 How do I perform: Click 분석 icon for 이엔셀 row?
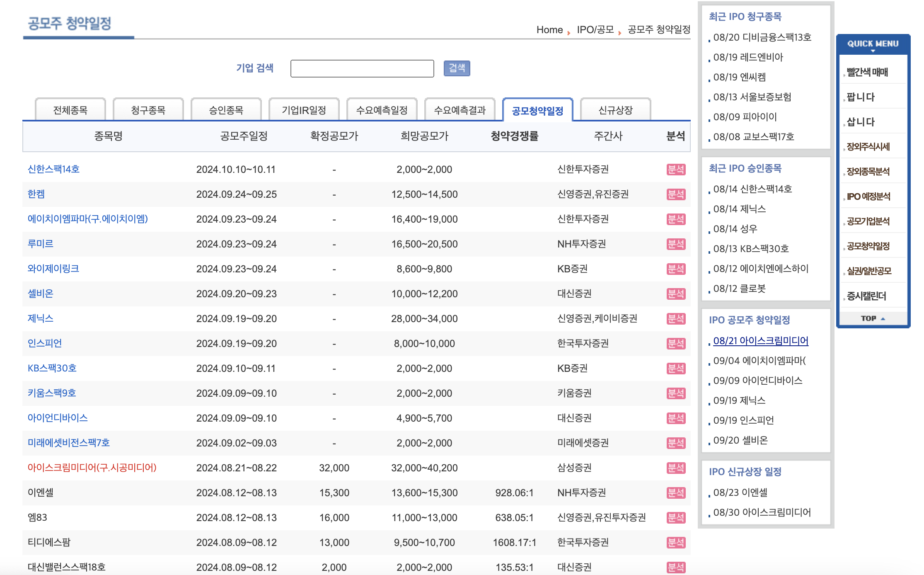click(x=676, y=493)
